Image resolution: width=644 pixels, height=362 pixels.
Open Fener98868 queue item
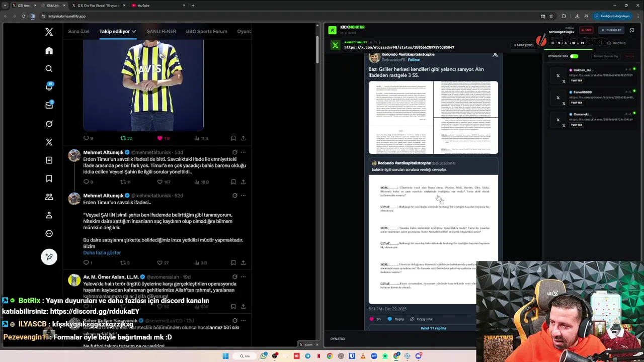[593, 97]
